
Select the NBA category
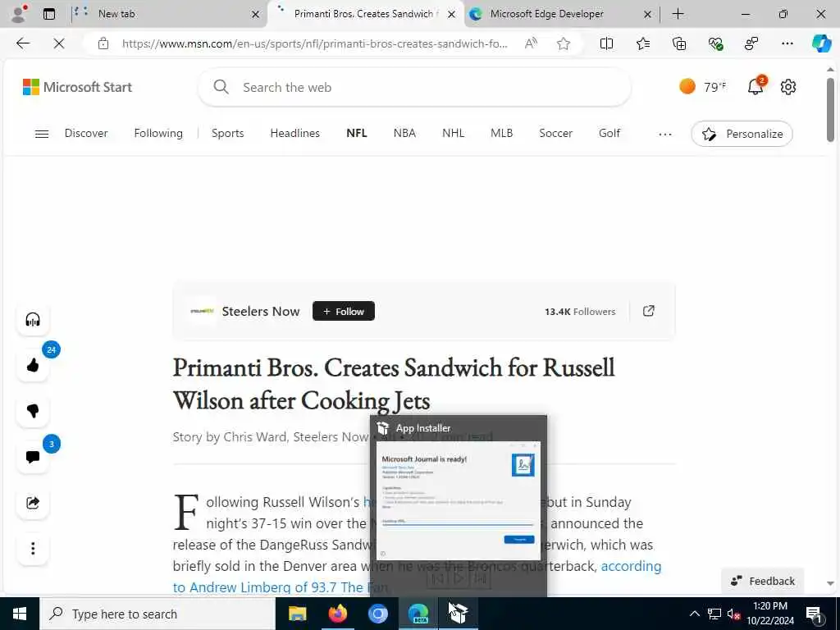pyautogui.click(x=404, y=133)
